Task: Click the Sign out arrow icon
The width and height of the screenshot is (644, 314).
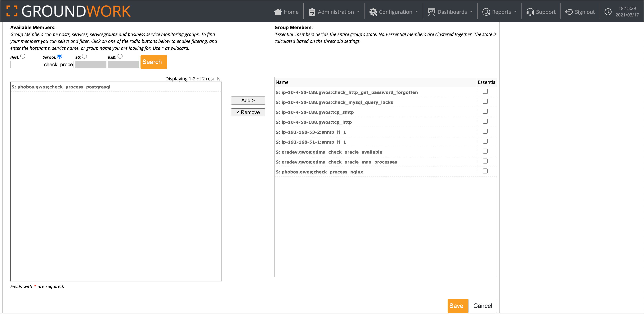Action: coord(569,12)
